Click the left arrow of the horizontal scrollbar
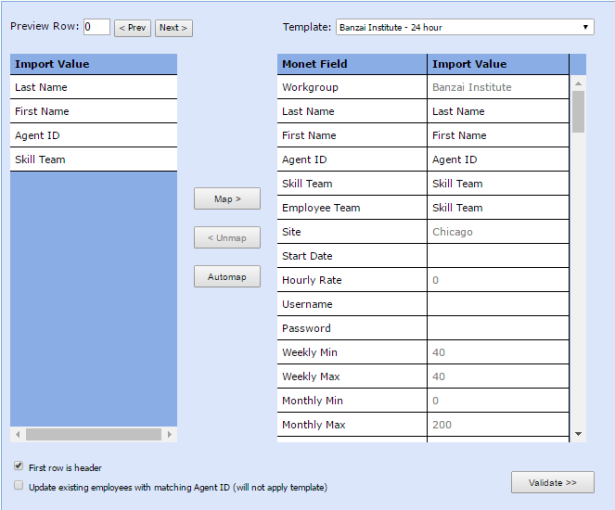This screenshot has height=510, width=615. (x=17, y=435)
